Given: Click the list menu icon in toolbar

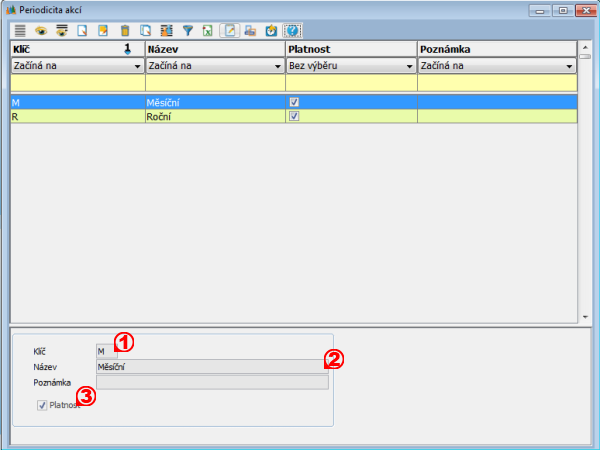Looking at the screenshot, I should click(19, 31).
